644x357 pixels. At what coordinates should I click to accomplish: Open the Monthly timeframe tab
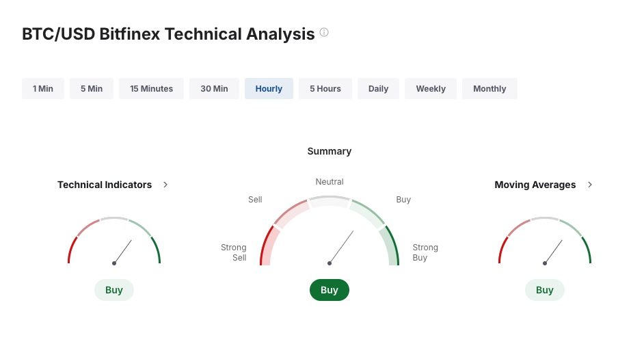(x=489, y=89)
